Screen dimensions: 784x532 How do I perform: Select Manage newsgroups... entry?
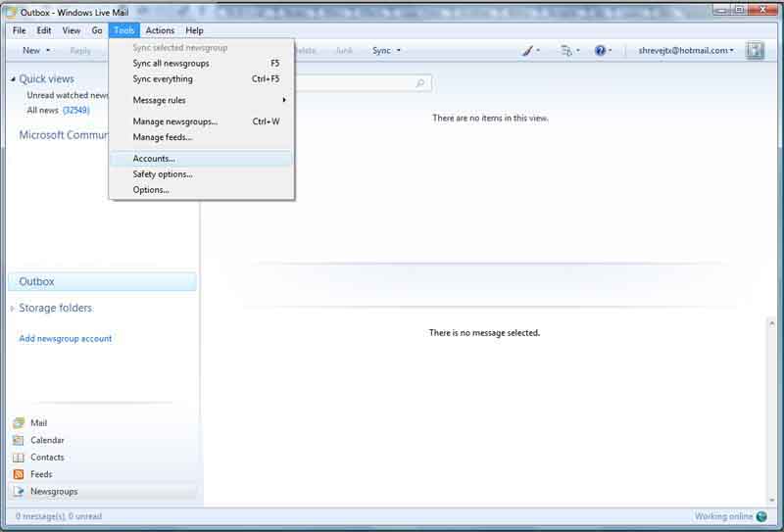pyautogui.click(x=201, y=121)
